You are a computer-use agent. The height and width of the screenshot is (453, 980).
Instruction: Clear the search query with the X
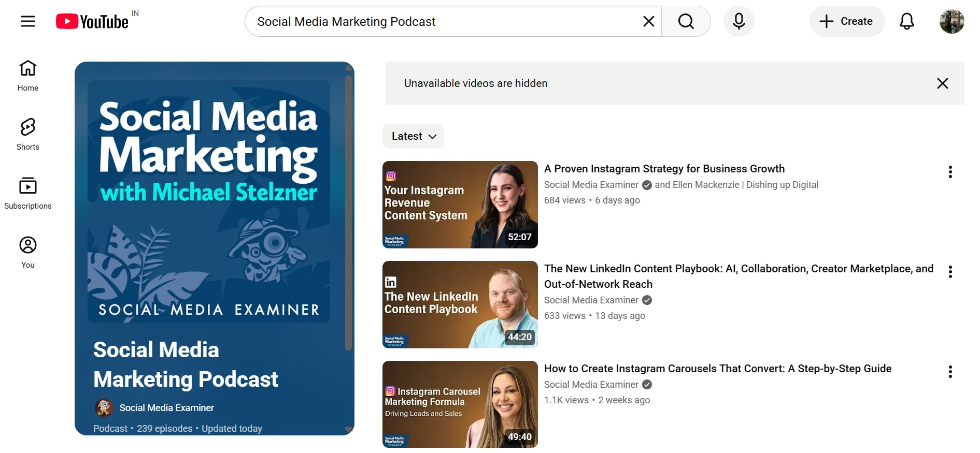pos(648,21)
